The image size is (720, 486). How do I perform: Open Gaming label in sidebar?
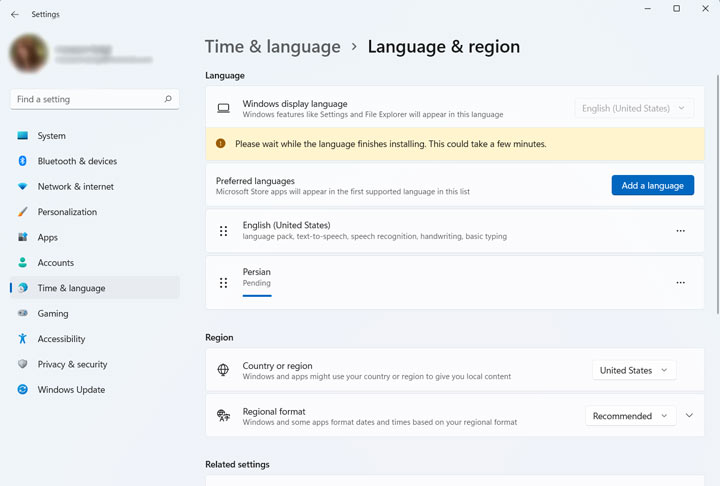click(x=53, y=313)
